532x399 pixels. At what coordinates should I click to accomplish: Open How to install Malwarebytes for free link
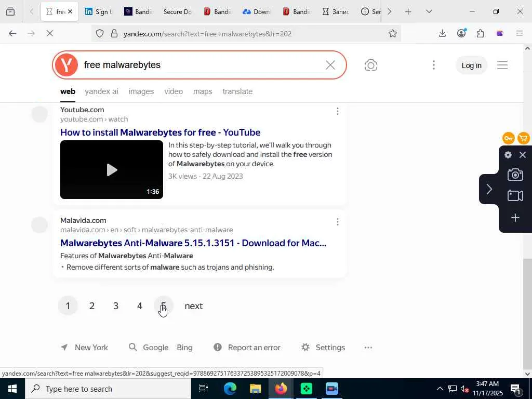[160, 132]
